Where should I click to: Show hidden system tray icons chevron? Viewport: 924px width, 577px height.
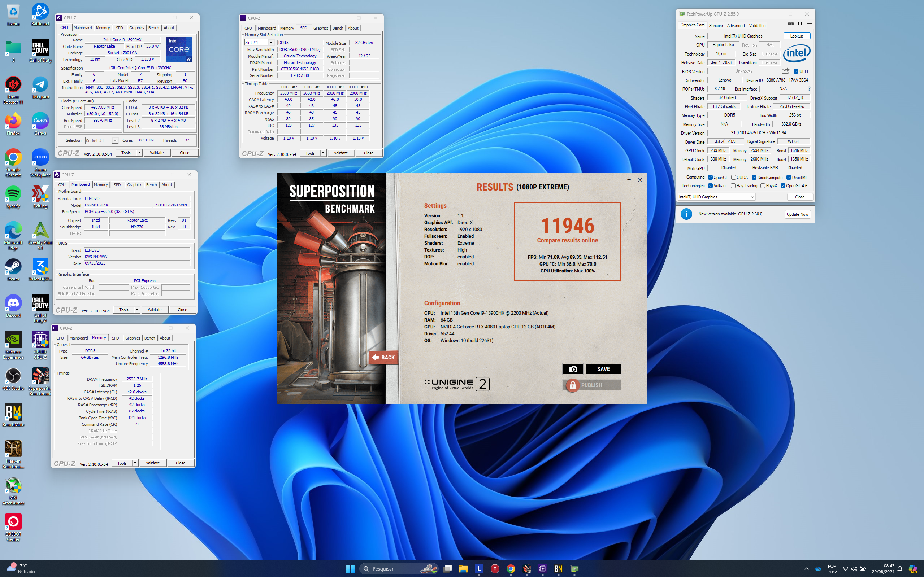806,569
